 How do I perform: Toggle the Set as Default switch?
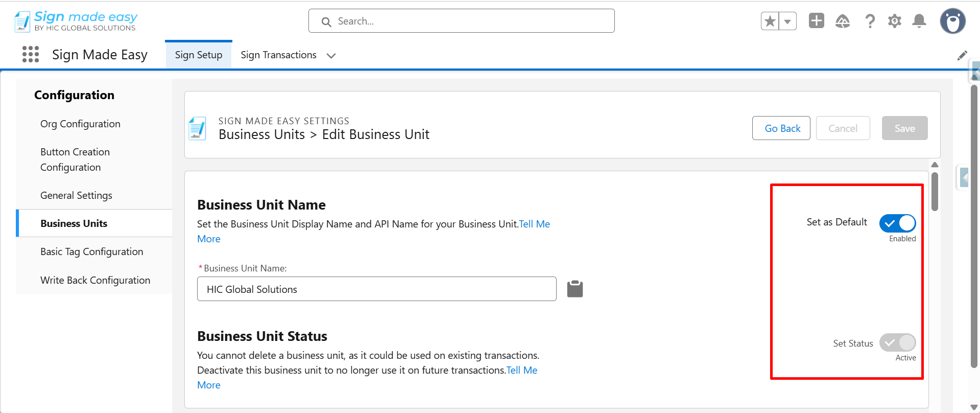897,223
